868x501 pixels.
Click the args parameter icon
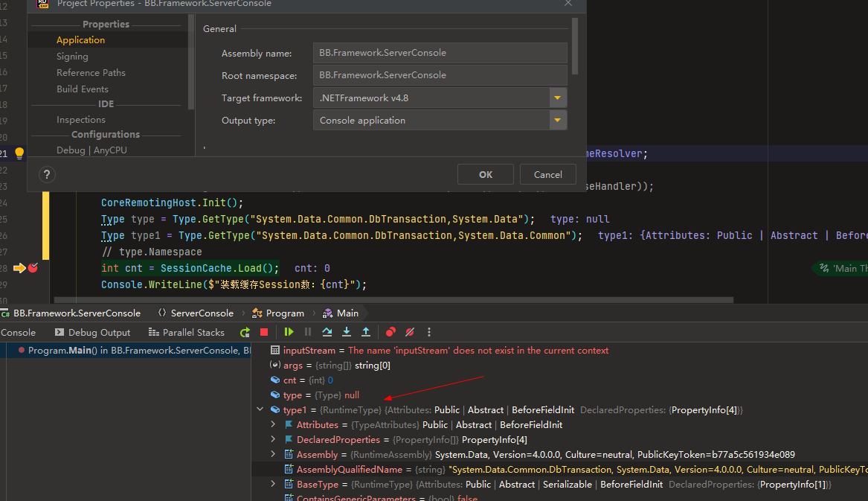click(x=275, y=366)
